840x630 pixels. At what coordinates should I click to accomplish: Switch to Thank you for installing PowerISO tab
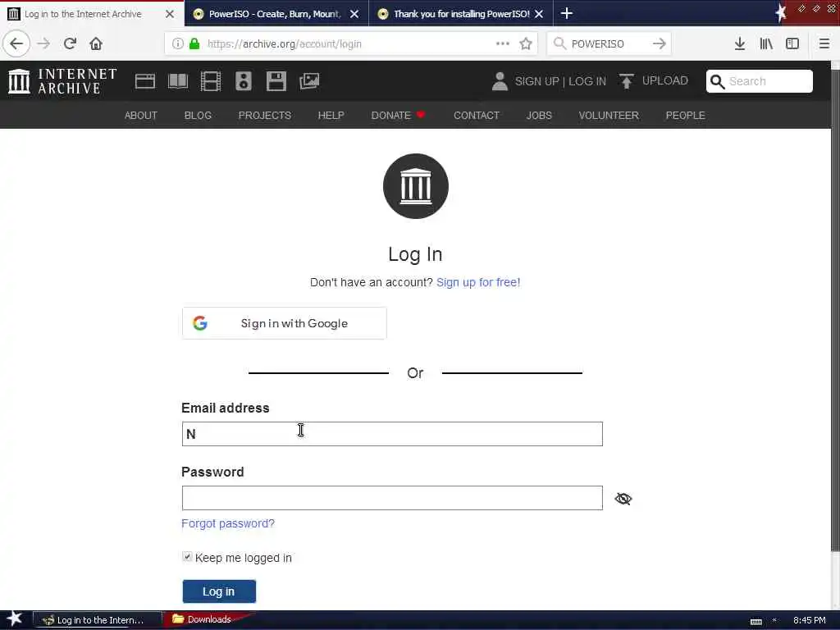pyautogui.click(x=461, y=14)
